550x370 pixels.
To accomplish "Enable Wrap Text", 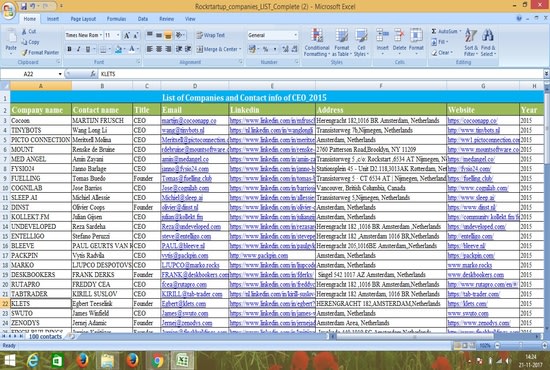I will tap(211, 35).
